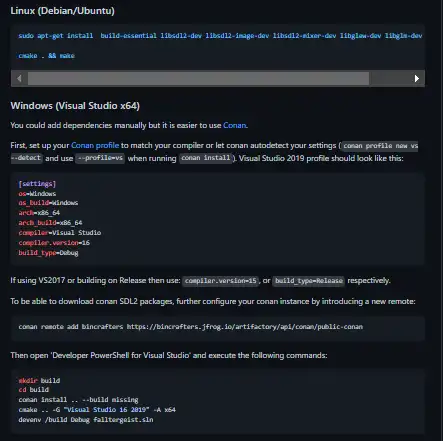
Task: Click inline code 'conan install'
Action: (206, 158)
